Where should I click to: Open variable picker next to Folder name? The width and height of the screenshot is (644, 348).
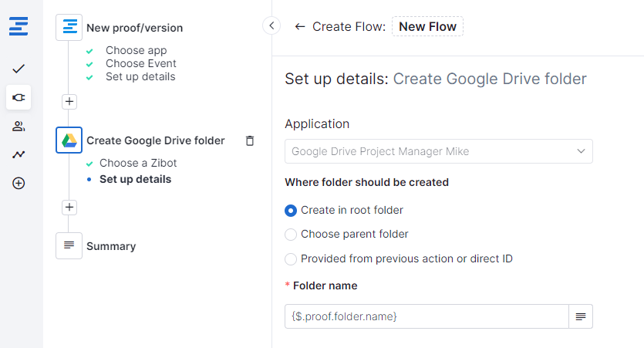(x=580, y=316)
